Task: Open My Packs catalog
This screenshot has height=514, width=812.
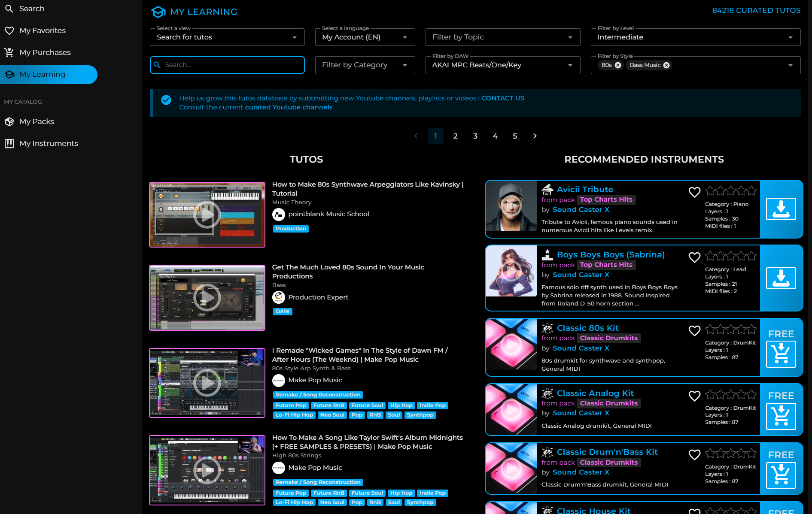Action: 29,121
